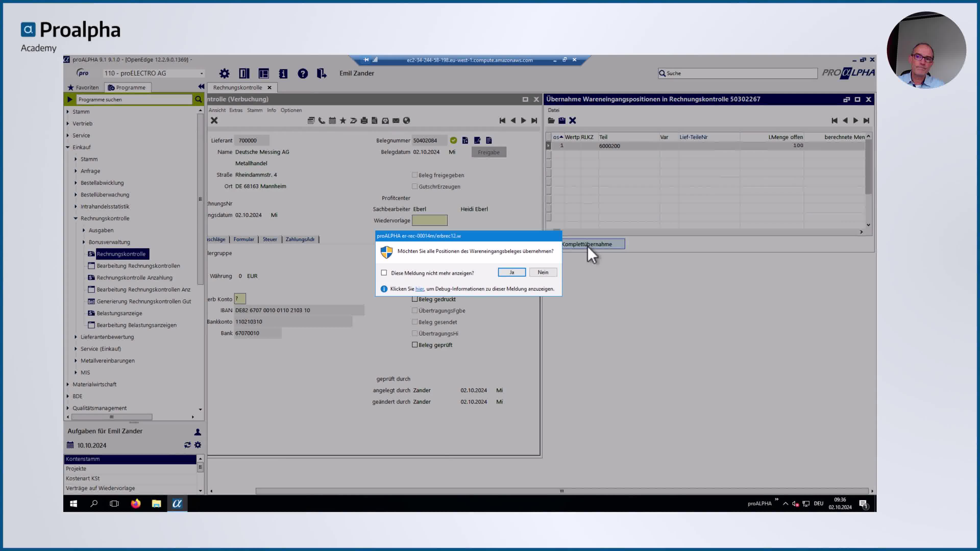This screenshot has width=980, height=551.
Task: Toggle the Beleg gedruckt checkbox
Action: (x=415, y=299)
